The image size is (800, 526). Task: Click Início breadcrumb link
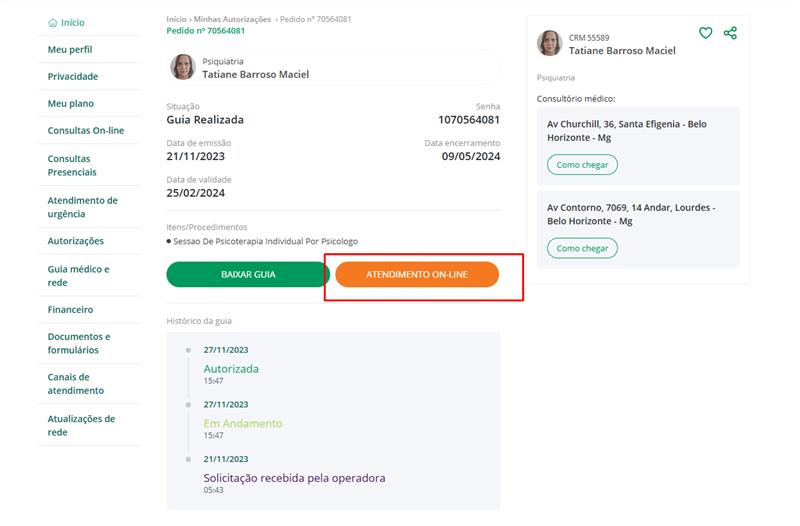pos(176,19)
